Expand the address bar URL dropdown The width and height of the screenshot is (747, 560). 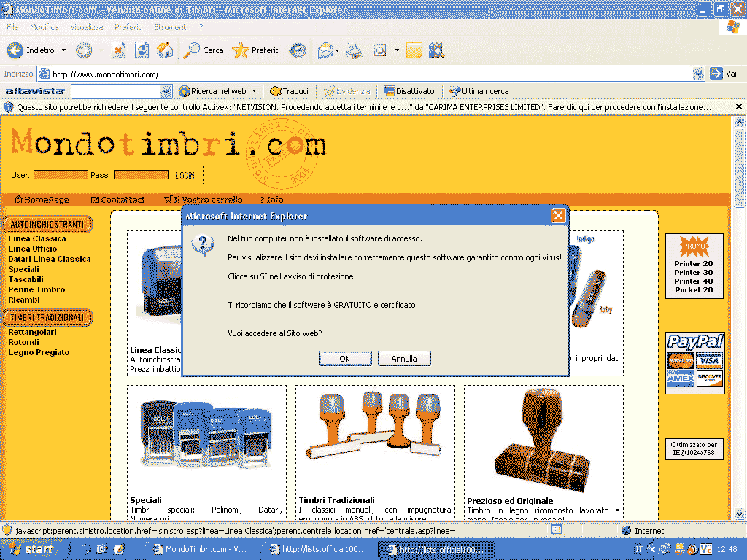(698, 74)
